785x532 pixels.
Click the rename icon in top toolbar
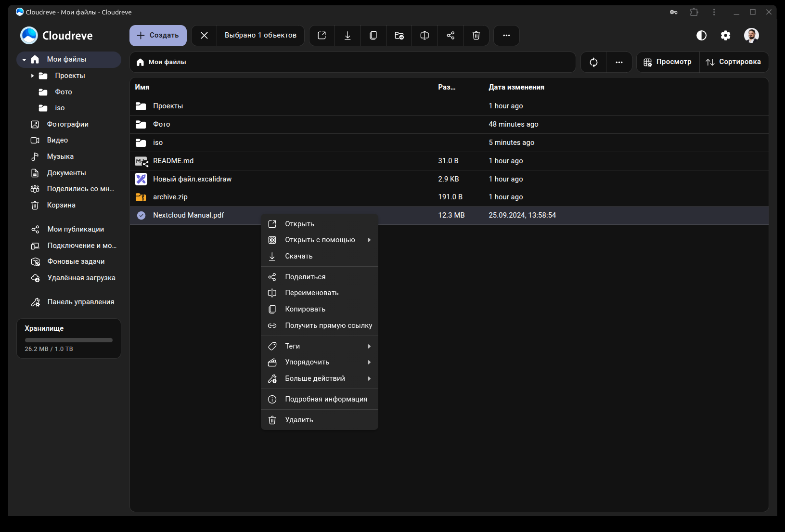425,36
